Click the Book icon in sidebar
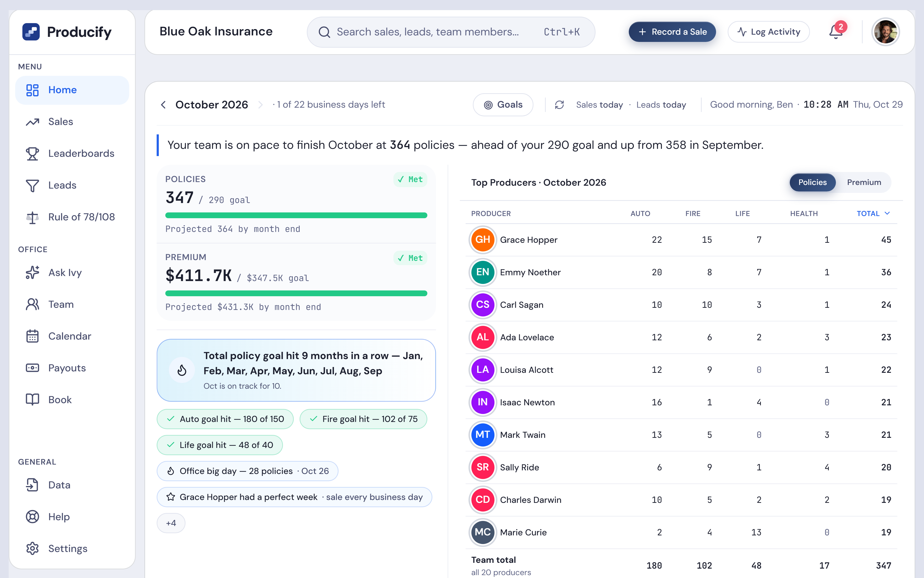 tap(32, 400)
